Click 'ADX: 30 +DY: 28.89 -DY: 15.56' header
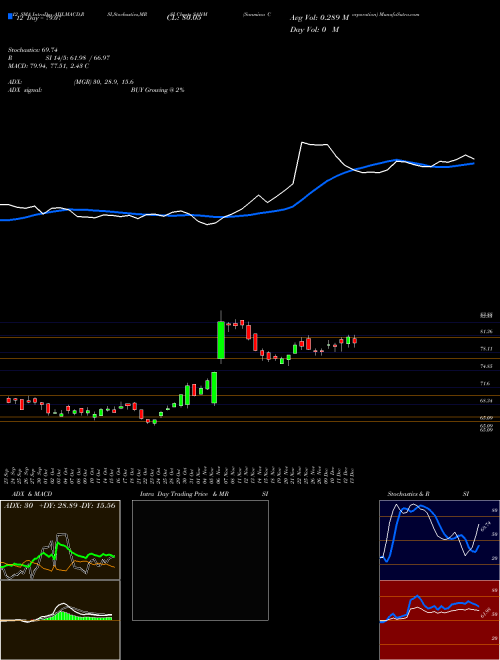Viewport: 500px width, 660px height. pos(60,505)
